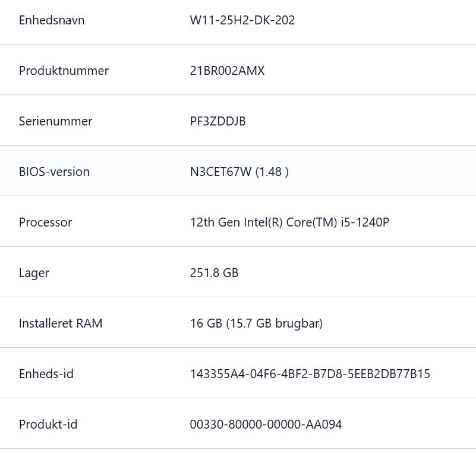Click the Enhedsnavn label
476x453 pixels.
tap(52, 20)
